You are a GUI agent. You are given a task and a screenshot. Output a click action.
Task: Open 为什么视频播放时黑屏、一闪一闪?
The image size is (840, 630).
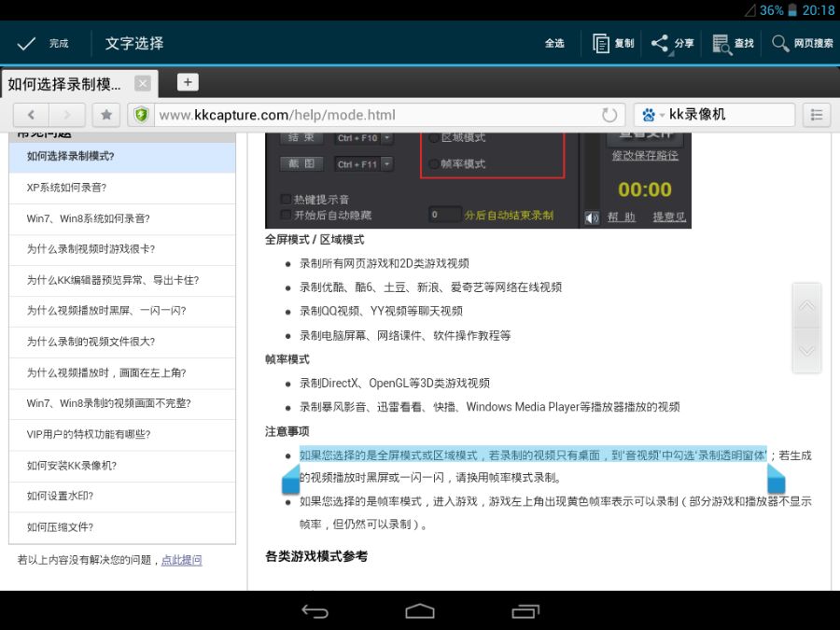point(122,311)
